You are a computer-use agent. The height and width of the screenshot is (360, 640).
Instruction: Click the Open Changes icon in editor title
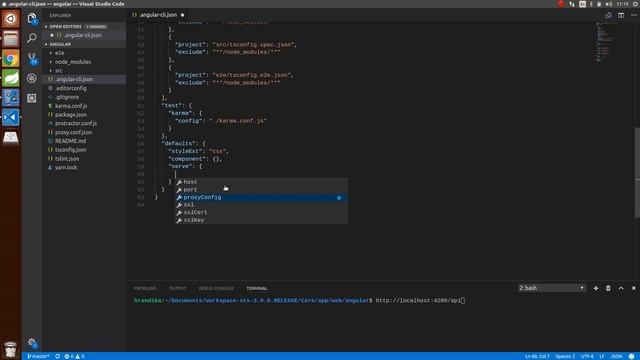click(608, 15)
